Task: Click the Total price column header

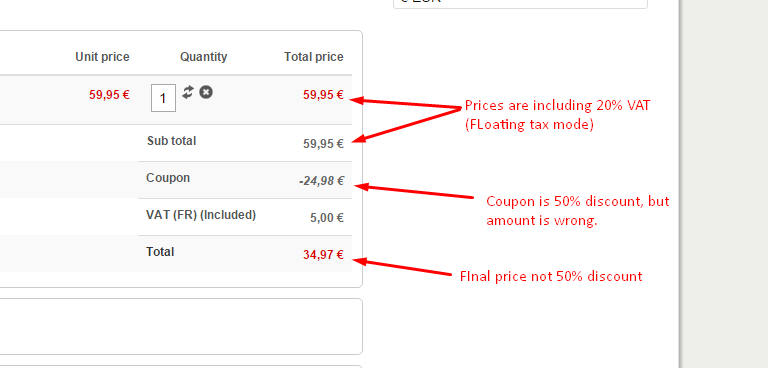Action: pos(313,57)
